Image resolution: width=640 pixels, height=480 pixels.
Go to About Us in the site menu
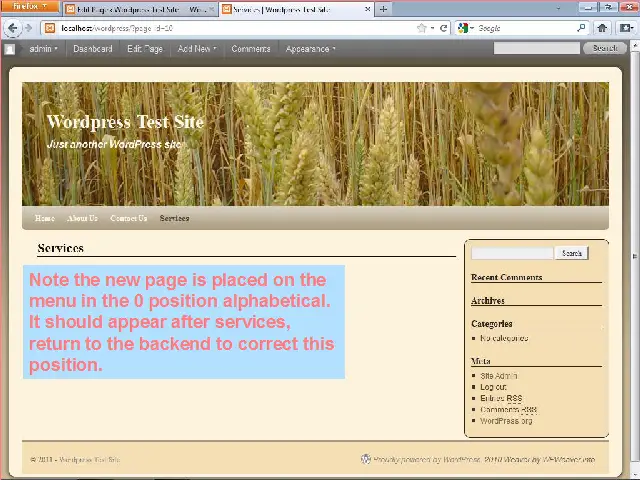[82, 218]
